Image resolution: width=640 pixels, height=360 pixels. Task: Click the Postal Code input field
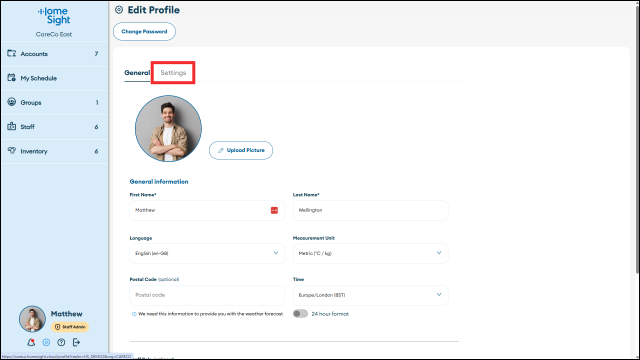(207, 295)
